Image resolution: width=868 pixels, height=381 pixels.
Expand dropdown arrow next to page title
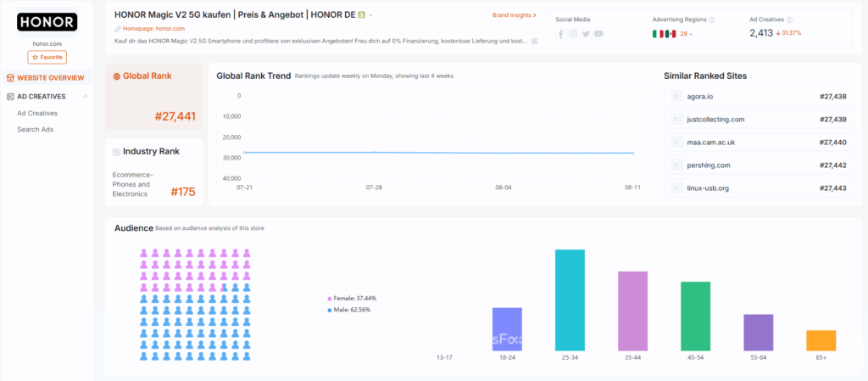[x=370, y=15]
